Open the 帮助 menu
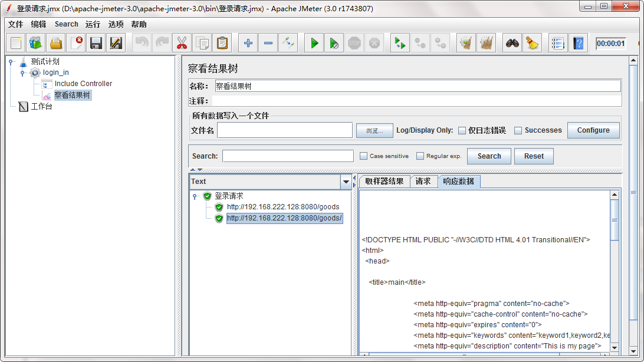This screenshot has height=362, width=644. (139, 24)
